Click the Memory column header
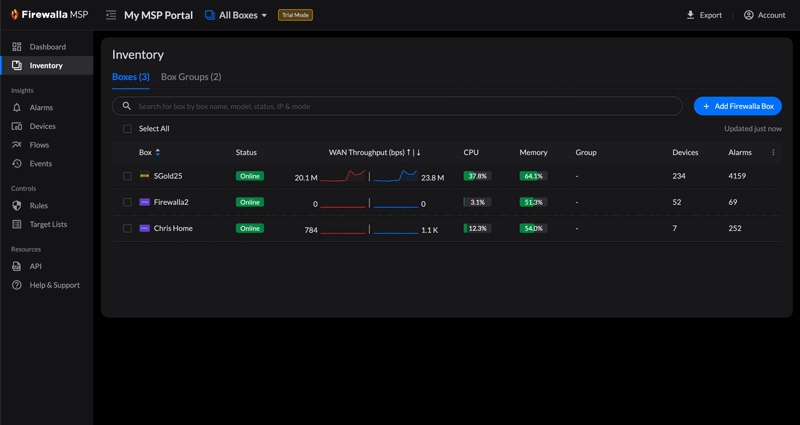 [x=533, y=153]
